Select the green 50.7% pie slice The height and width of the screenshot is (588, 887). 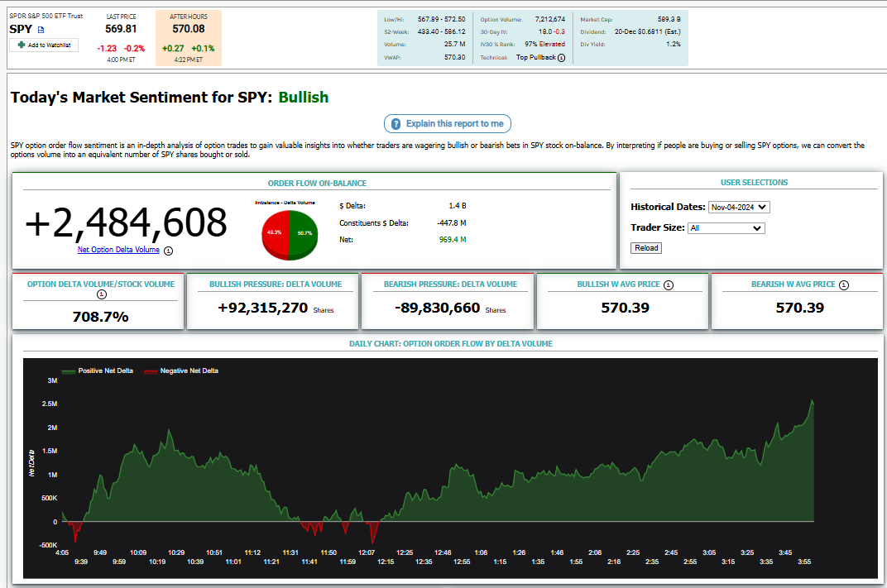pos(303,232)
